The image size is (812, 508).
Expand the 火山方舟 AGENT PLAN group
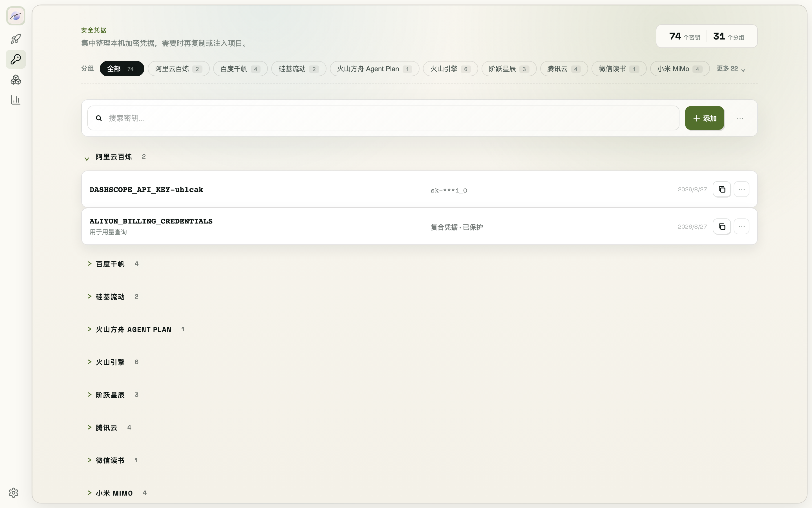[90, 329]
